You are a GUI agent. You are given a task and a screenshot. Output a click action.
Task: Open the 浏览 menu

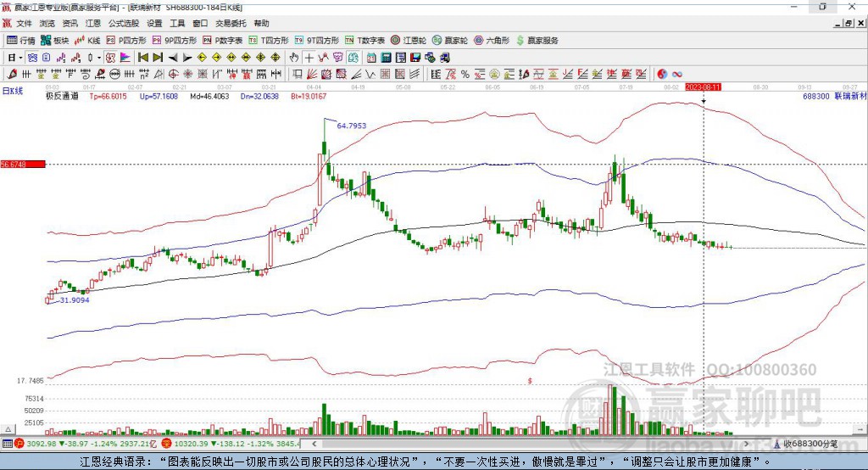pos(47,23)
